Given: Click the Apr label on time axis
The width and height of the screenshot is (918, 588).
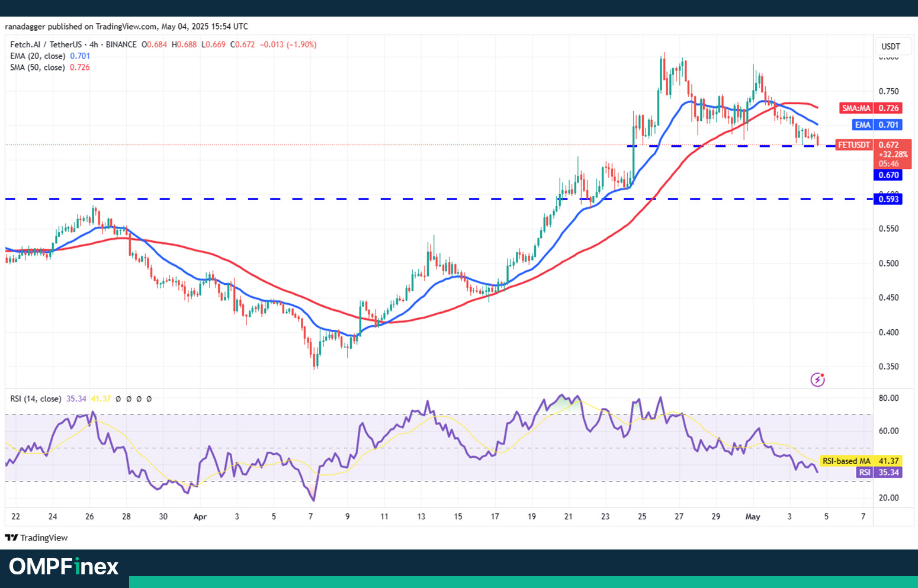Looking at the screenshot, I should (200, 516).
